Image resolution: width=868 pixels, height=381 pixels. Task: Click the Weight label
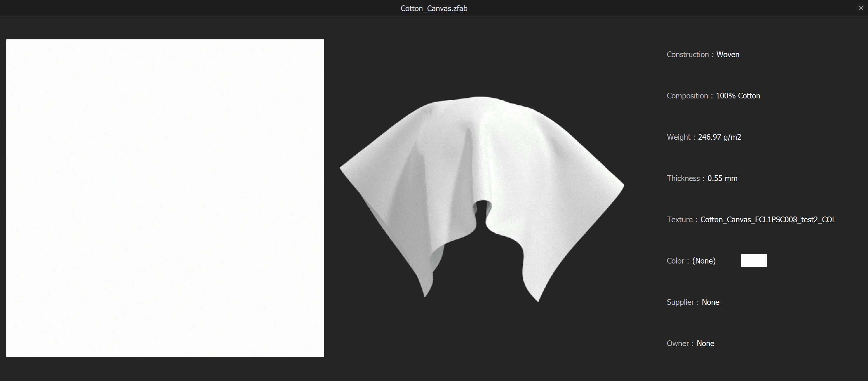(x=678, y=137)
